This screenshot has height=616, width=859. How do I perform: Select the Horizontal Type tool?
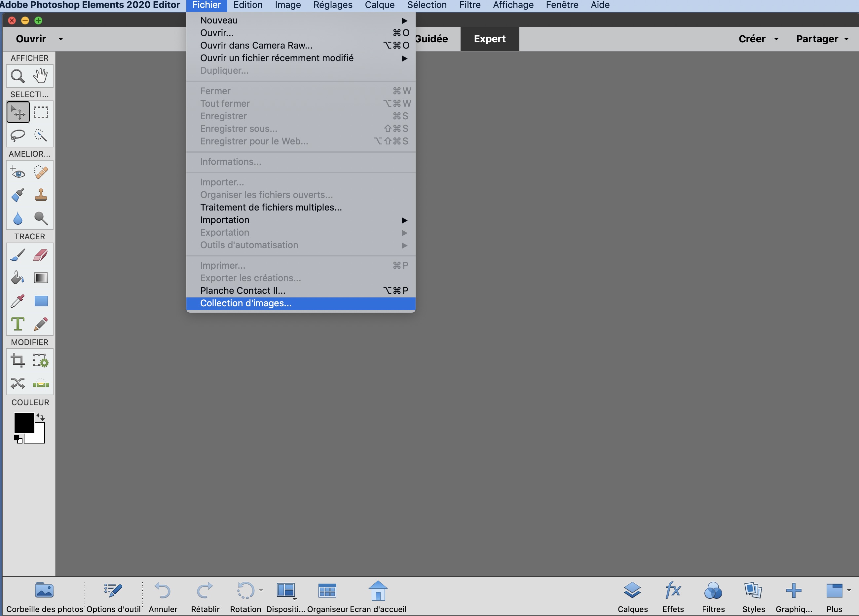pyautogui.click(x=18, y=324)
